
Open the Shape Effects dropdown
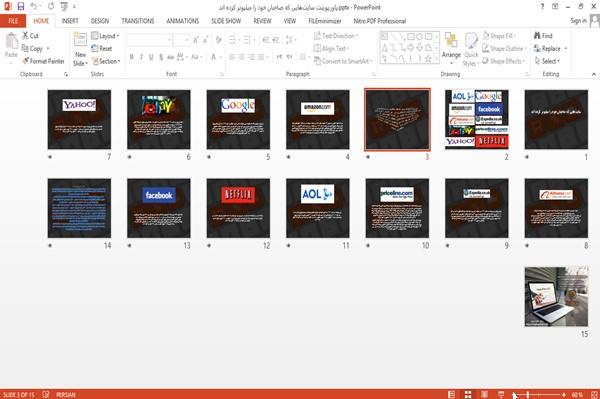(504, 61)
